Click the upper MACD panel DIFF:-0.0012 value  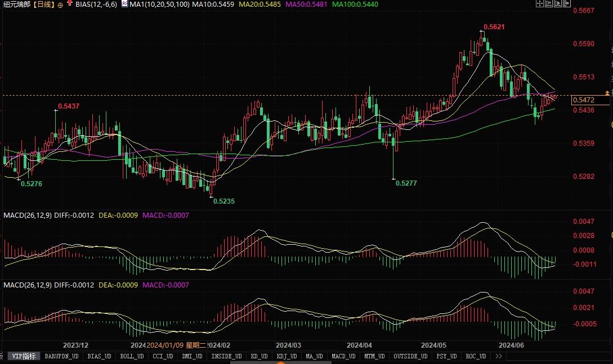click(74, 215)
